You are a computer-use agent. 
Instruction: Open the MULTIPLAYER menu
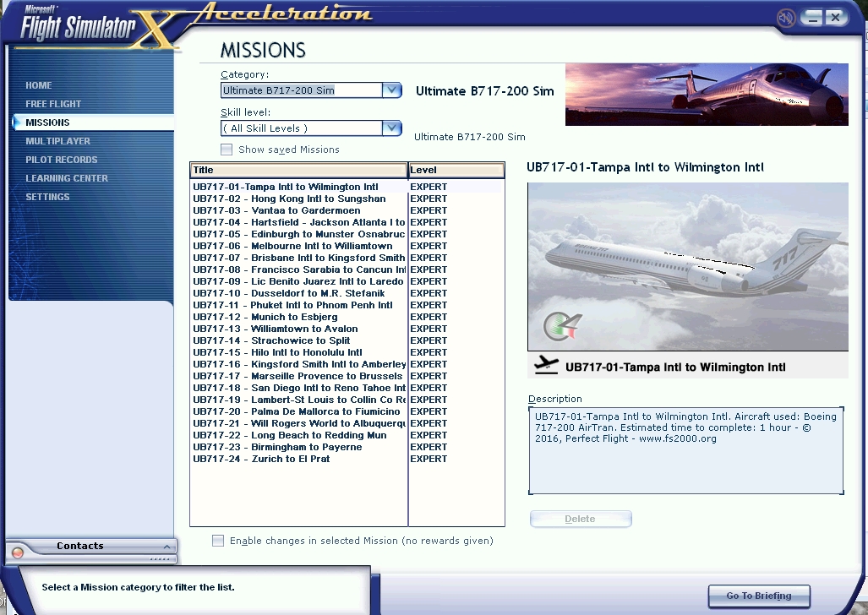click(57, 141)
